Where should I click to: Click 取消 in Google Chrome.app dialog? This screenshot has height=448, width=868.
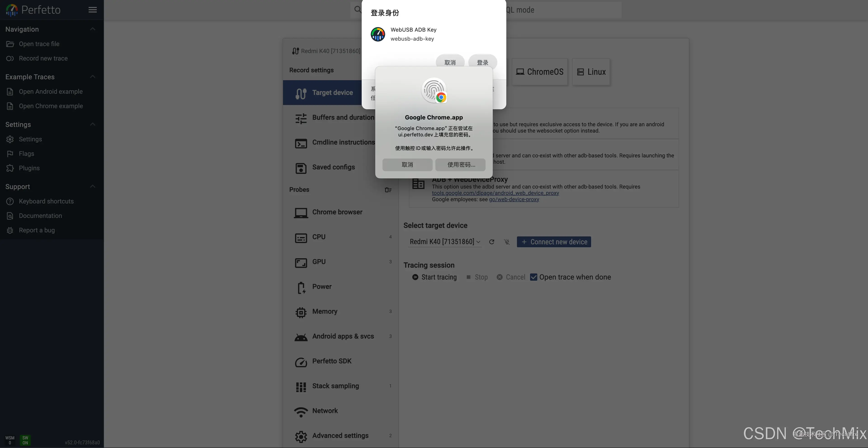click(407, 165)
